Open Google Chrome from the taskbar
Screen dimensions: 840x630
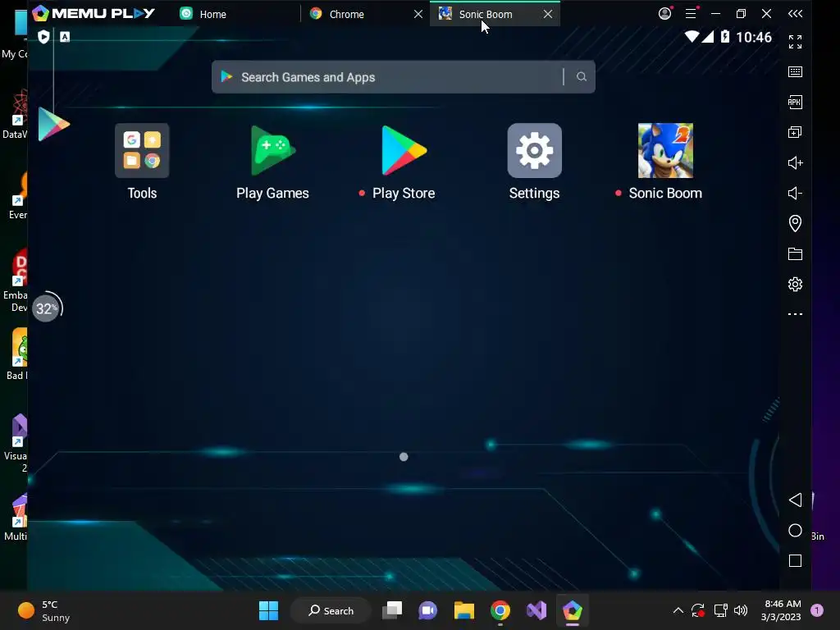500,610
